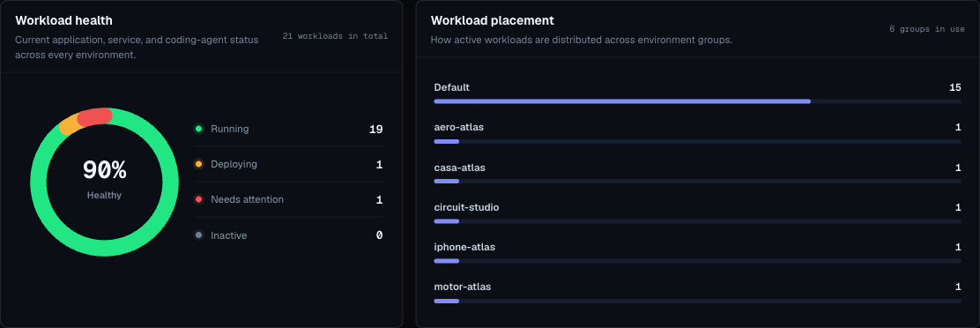Select the Inactive legend label
Image resolution: width=980 pixels, height=328 pixels.
tap(229, 235)
